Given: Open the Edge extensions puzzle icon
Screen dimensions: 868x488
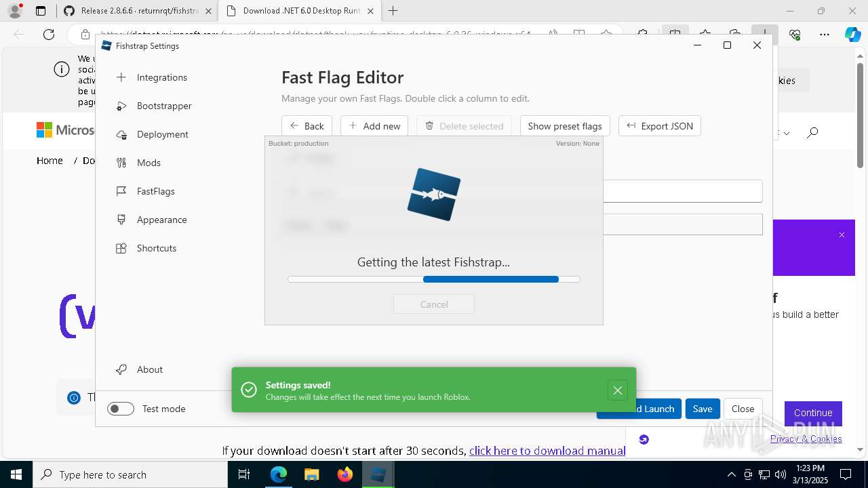Looking at the screenshot, I should (642, 35).
